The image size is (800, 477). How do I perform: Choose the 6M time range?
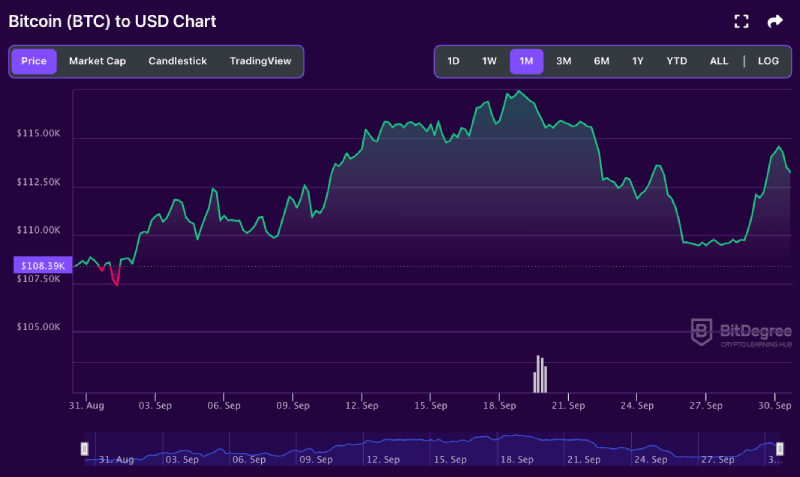[602, 61]
